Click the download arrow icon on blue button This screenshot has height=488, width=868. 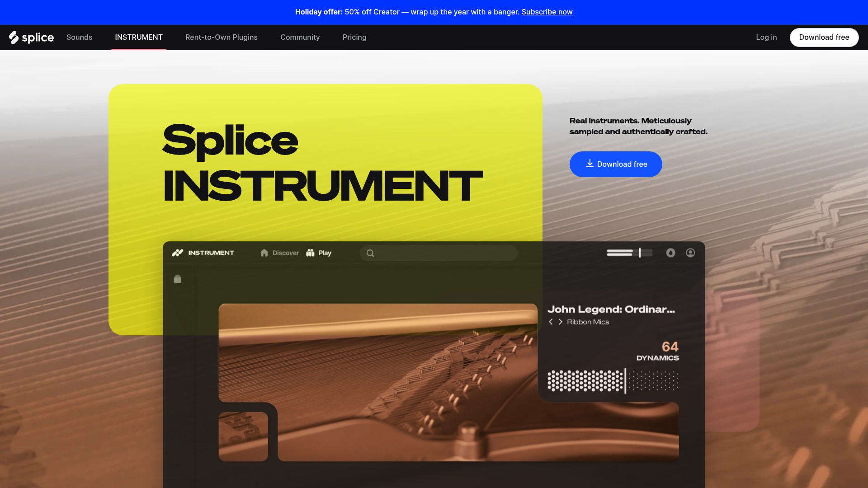coord(590,164)
